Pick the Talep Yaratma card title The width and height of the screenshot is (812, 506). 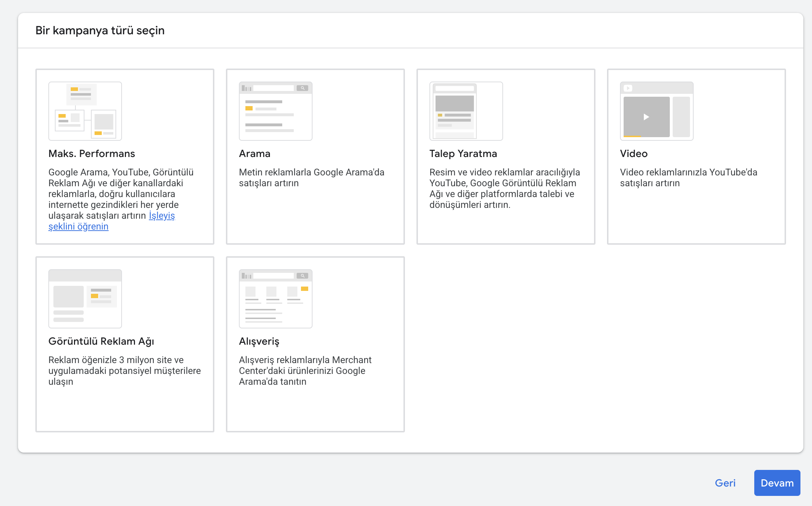463,154
